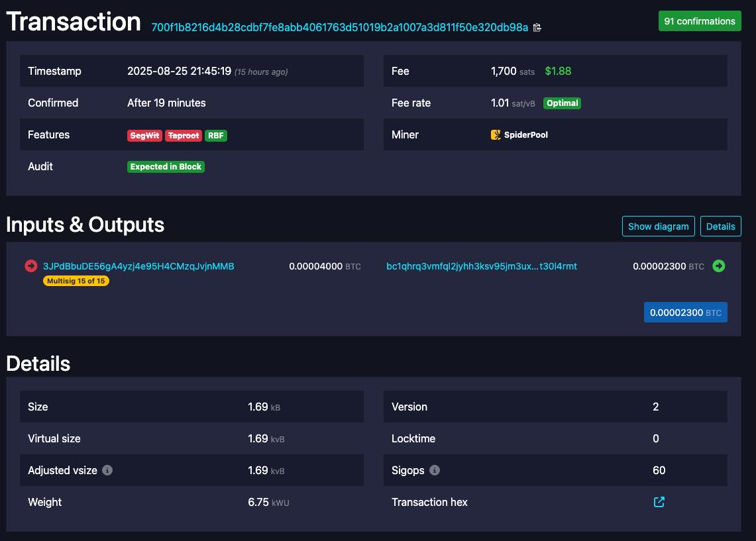The width and height of the screenshot is (756, 541).
Task: Click the green output arrow icon
Action: (x=719, y=266)
